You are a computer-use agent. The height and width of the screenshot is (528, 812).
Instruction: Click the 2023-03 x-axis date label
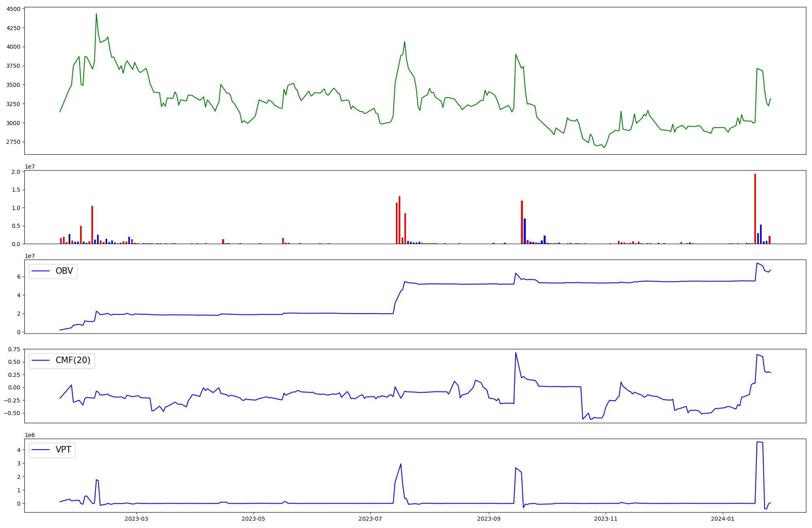pos(136,519)
